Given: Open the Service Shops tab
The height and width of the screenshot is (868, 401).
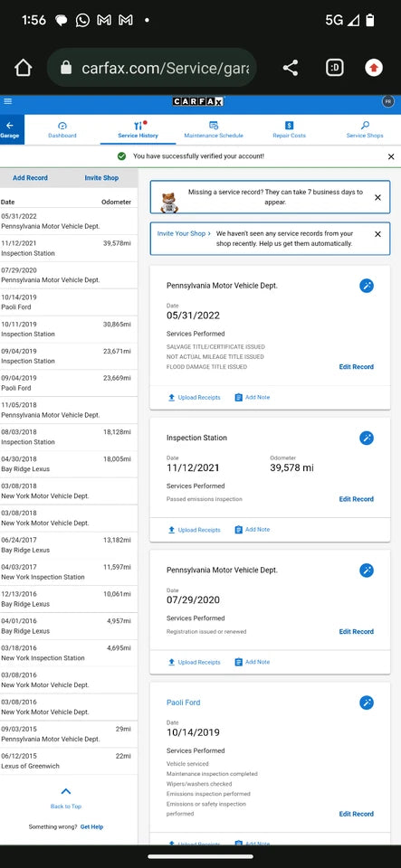Looking at the screenshot, I should point(365,130).
